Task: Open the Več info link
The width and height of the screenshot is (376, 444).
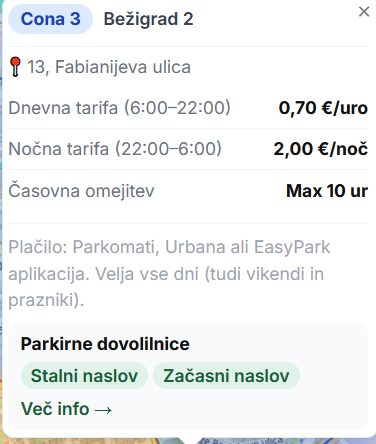Action: pos(66,409)
